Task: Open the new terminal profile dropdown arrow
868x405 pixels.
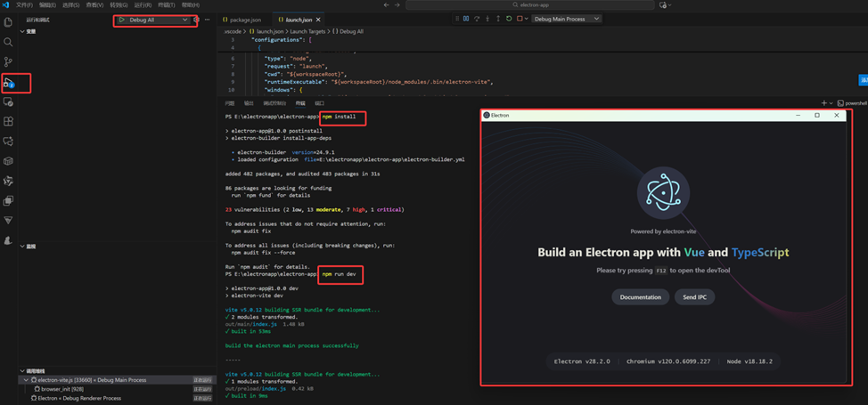Action: (x=831, y=103)
